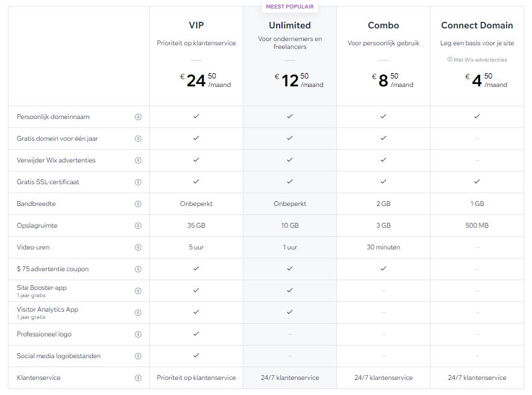Open info icon for Professioneel logo
The width and height of the screenshot is (532, 395).
(x=138, y=335)
